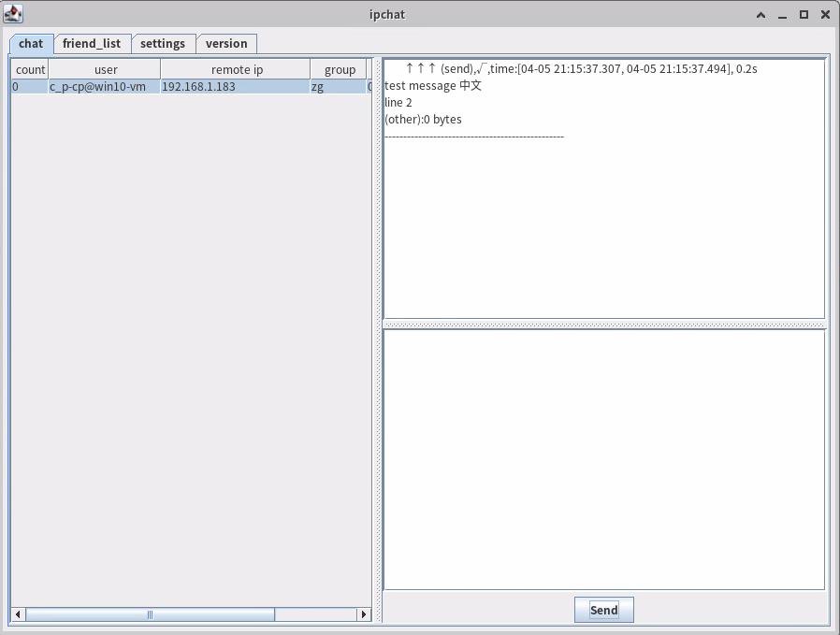Viewport: 840px width, 635px height.
Task: Open the settings tab
Action: (x=163, y=44)
